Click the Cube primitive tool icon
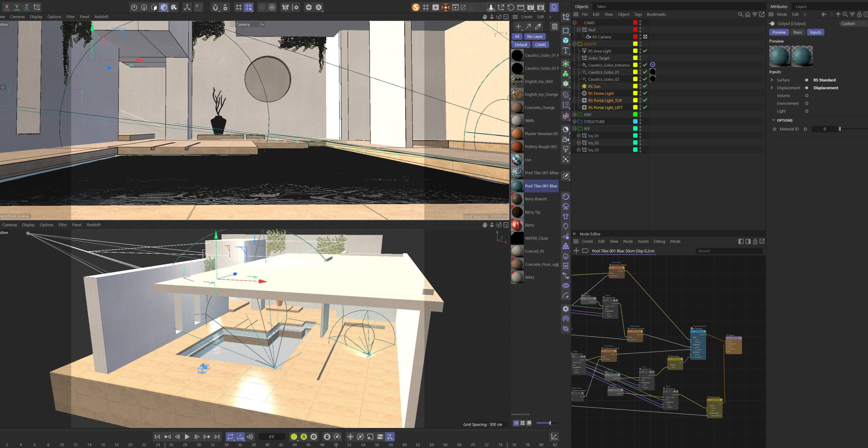The image size is (868, 448). [566, 40]
